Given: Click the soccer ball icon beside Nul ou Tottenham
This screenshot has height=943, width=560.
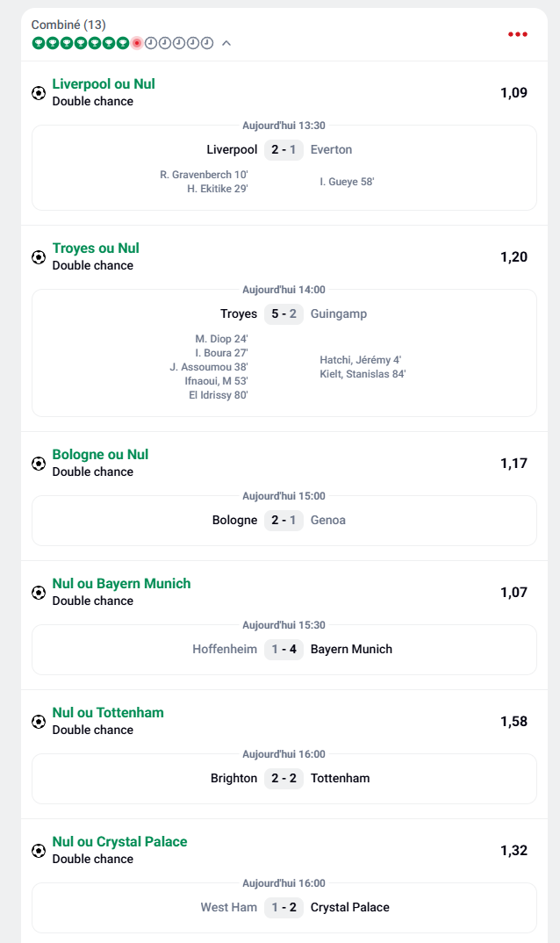Looking at the screenshot, I should pos(39,721).
